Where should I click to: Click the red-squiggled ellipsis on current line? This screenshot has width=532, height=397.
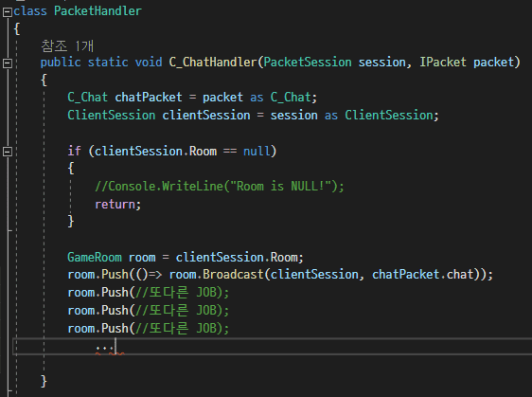104,348
